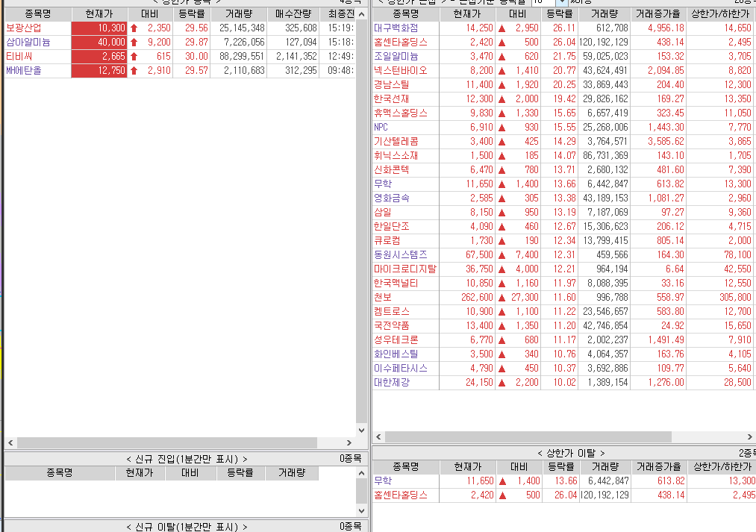Select 휘닉스소재 stock row

(396, 156)
